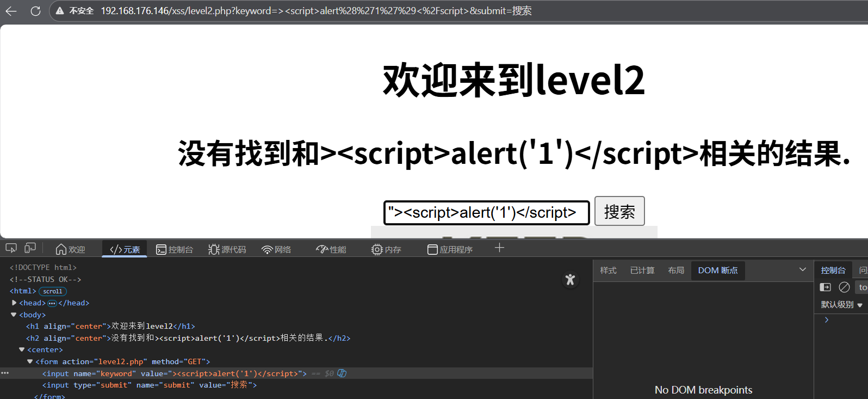This screenshot has height=399, width=868.
Task: Open the 应用程序 tab
Action: coord(450,249)
